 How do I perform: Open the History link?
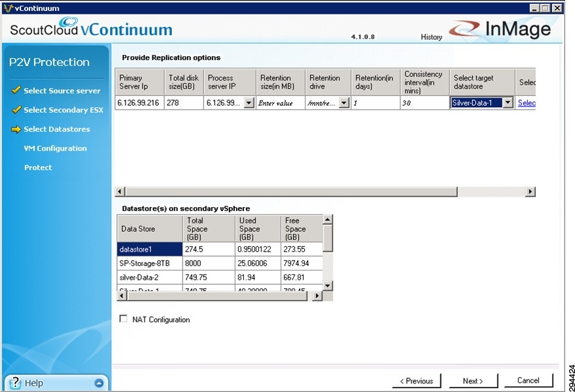pos(431,37)
